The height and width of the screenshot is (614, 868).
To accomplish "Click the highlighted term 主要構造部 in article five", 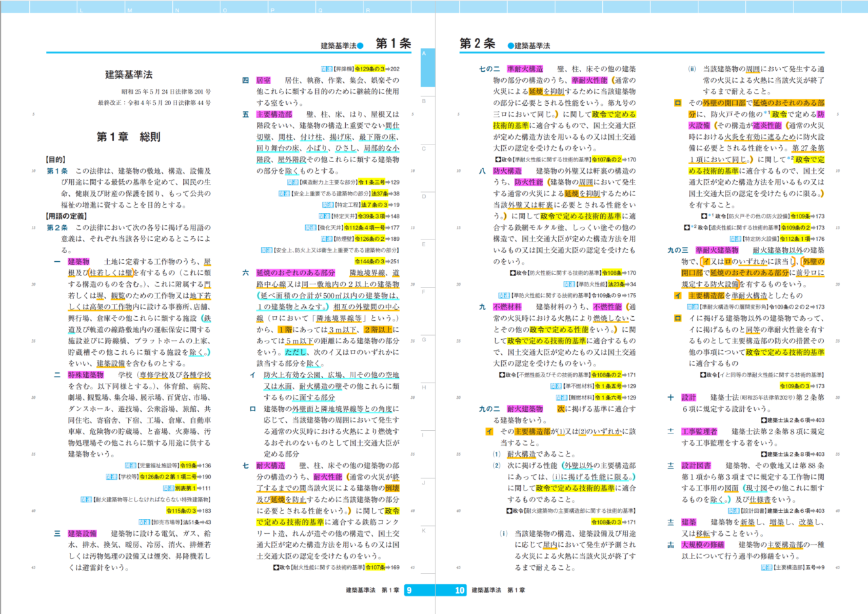I will click(x=274, y=113).
